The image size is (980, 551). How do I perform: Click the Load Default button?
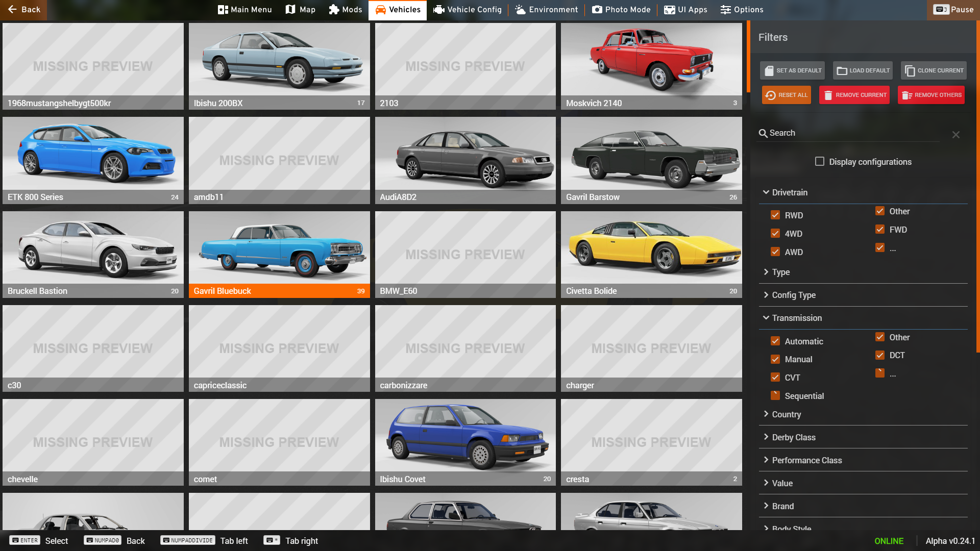click(863, 70)
